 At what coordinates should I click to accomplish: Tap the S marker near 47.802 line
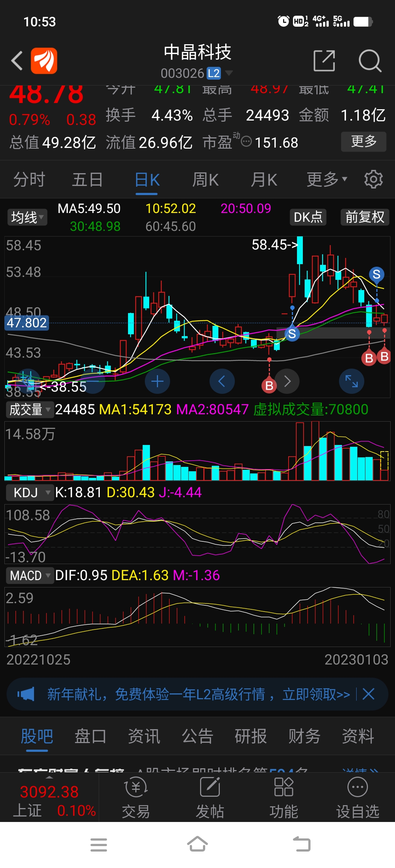click(x=292, y=334)
